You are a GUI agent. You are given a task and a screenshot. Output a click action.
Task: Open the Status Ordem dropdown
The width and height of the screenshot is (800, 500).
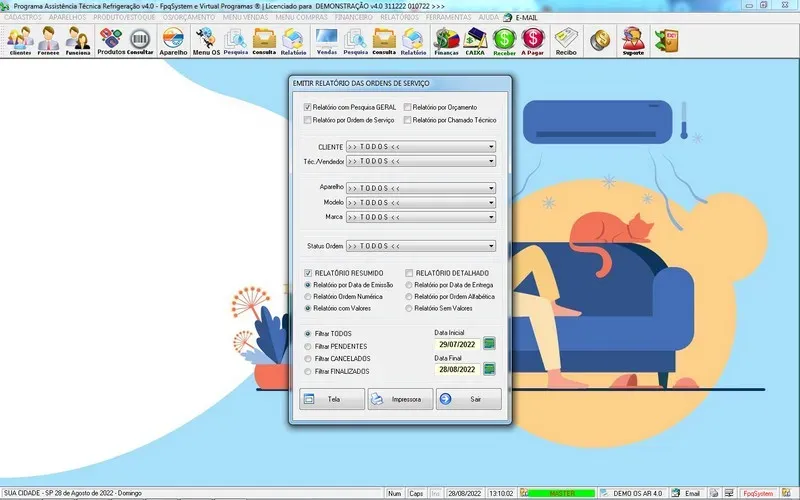click(x=492, y=246)
